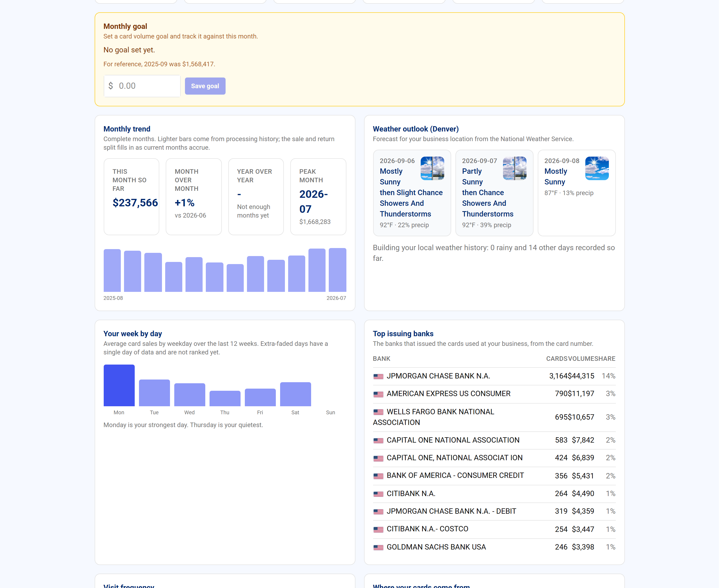Click the Thursday bar in week chart

coord(225,399)
